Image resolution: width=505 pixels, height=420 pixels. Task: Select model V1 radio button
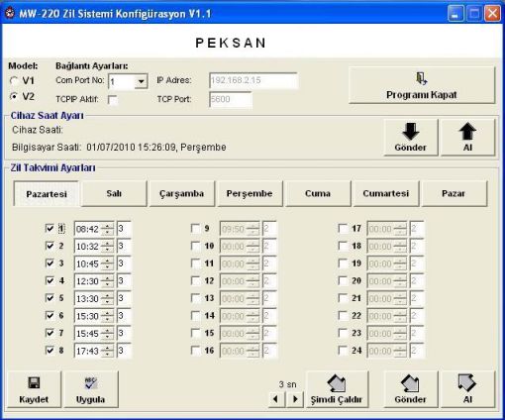(14, 80)
